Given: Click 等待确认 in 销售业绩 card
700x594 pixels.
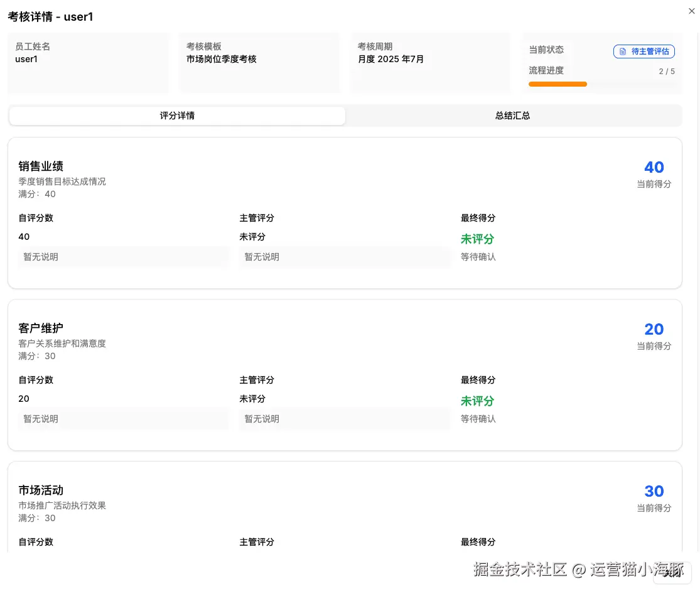Looking at the screenshot, I should pyautogui.click(x=478, y=257).
